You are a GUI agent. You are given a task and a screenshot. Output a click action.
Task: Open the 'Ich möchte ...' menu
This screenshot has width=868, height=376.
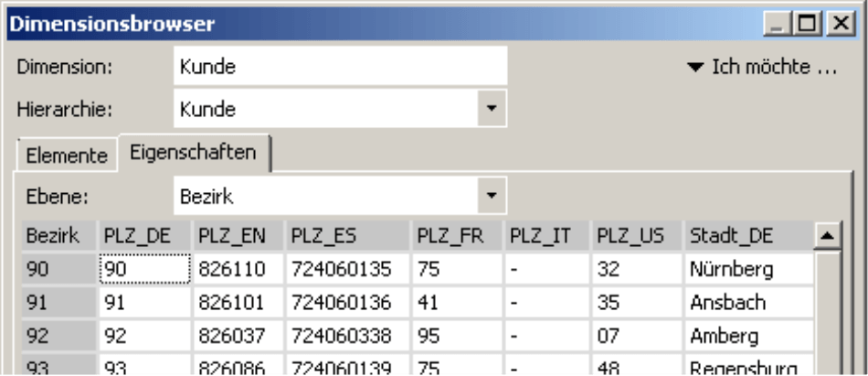tap(762, 67)
